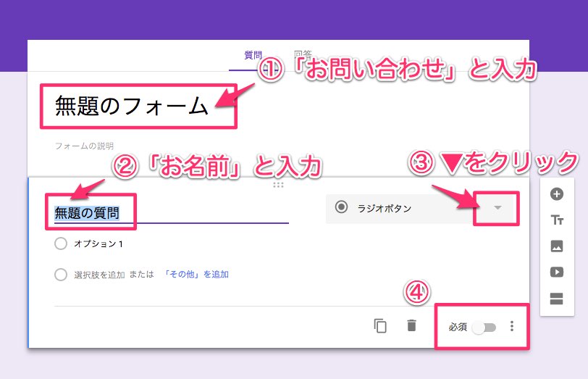Duplicate the question with copy icon

380,325
